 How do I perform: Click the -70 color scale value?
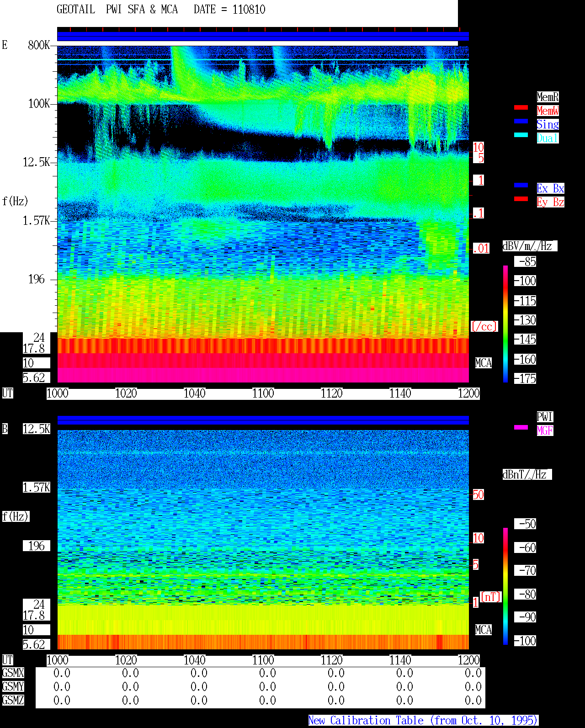[525, 570]
